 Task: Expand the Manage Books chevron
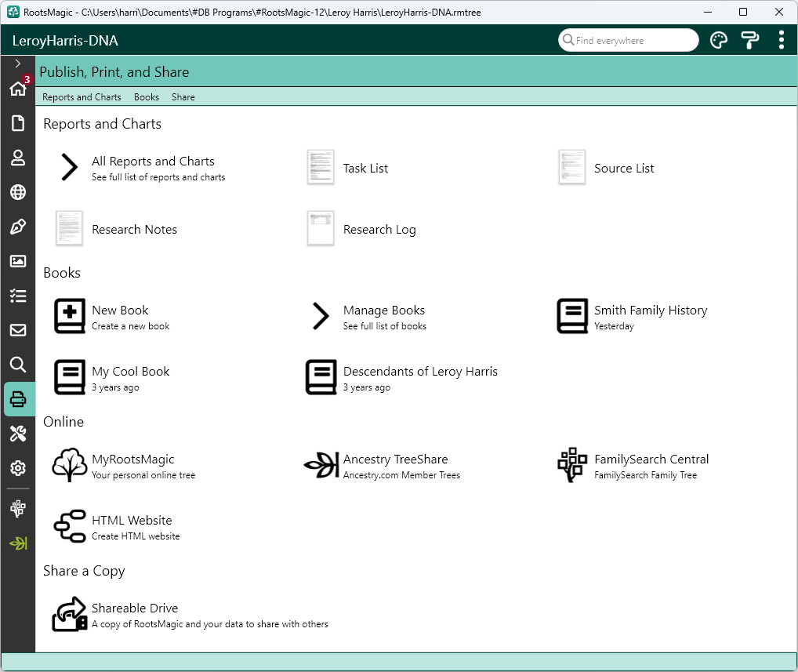(321, 316)
